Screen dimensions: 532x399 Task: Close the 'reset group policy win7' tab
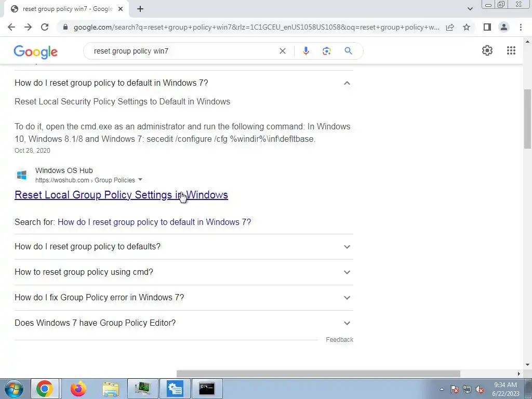tap(121, 9)
